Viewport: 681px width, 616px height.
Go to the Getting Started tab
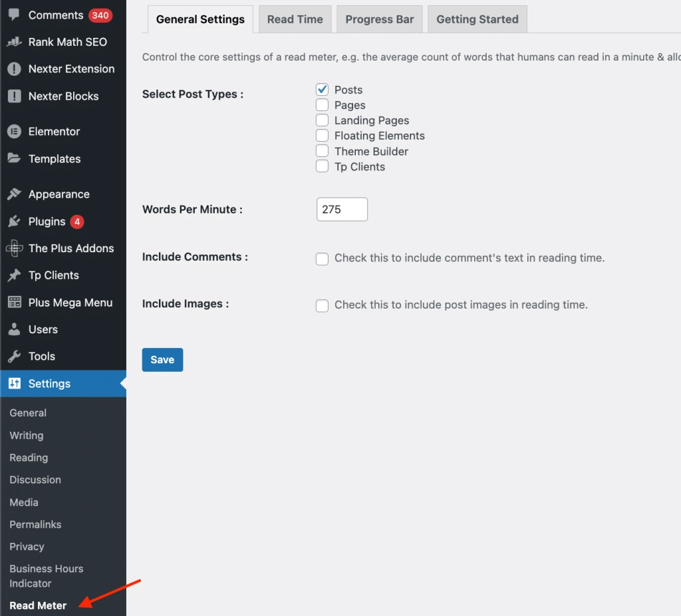pyautogui.click(x=477, y=19)
